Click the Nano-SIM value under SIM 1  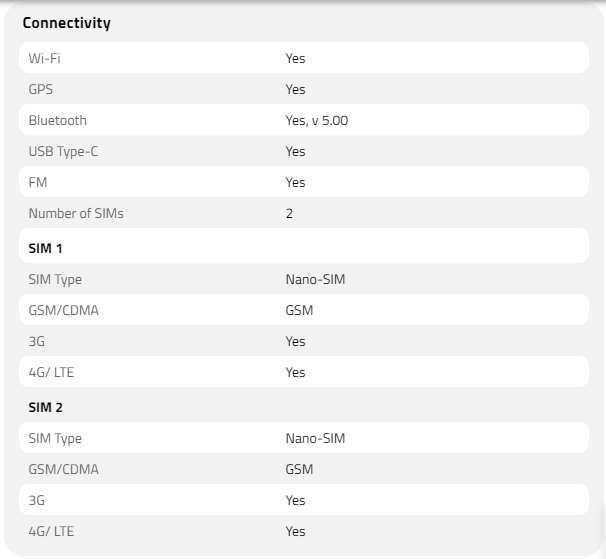click(x=315, y=279)
